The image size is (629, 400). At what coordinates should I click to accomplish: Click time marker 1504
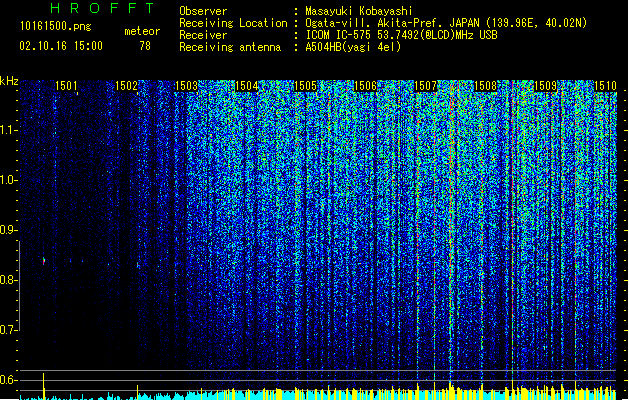(x=246, y=86)
